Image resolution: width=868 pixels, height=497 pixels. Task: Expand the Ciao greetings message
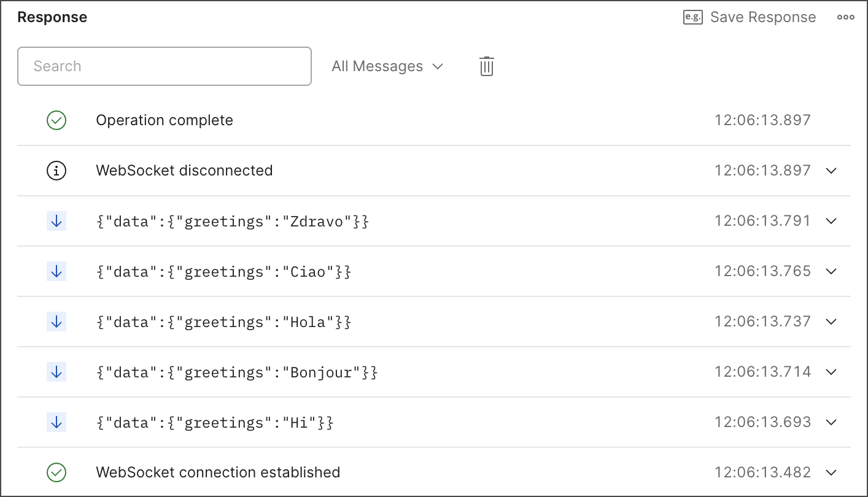tap(831, 271)
